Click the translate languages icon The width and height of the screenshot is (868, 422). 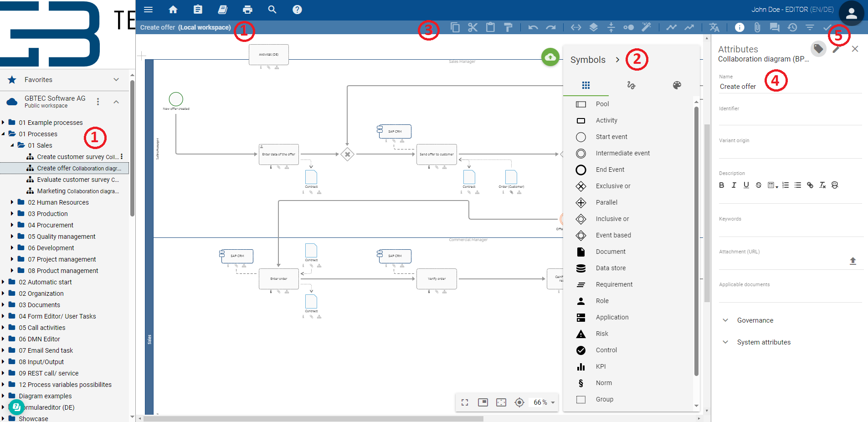pos(714,27)
